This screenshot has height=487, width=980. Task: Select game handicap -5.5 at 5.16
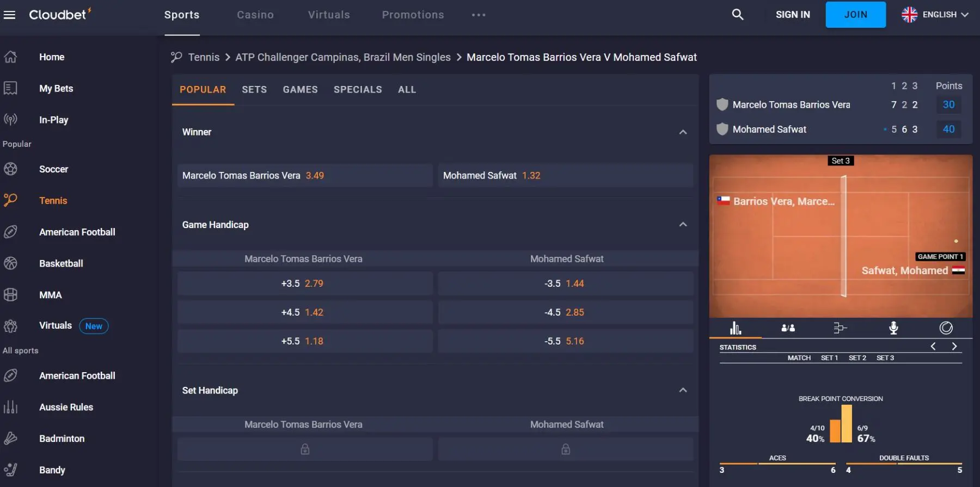pos(566,341)
